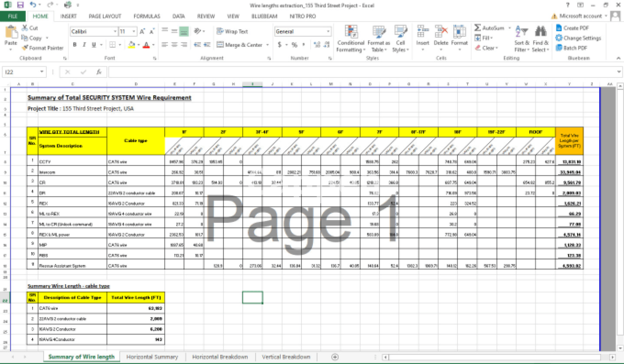Open the Name Box dropdown arrow

(x=42, y=72)
